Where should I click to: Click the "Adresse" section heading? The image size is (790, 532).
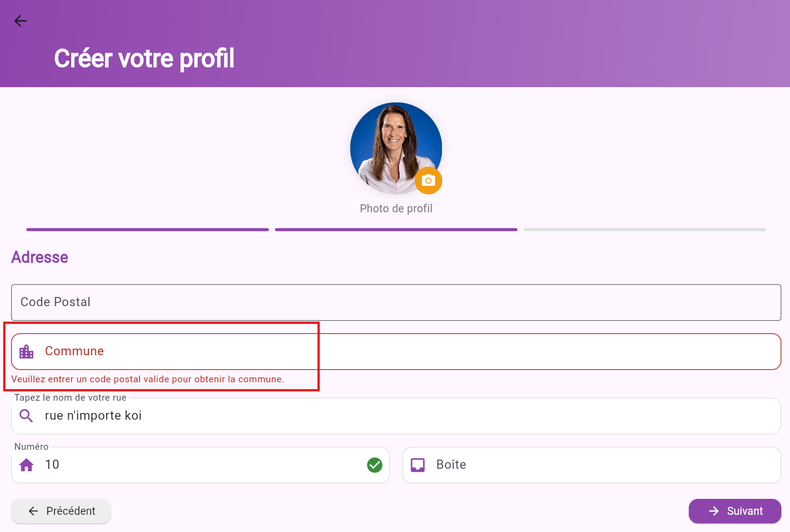coord(40,257)
